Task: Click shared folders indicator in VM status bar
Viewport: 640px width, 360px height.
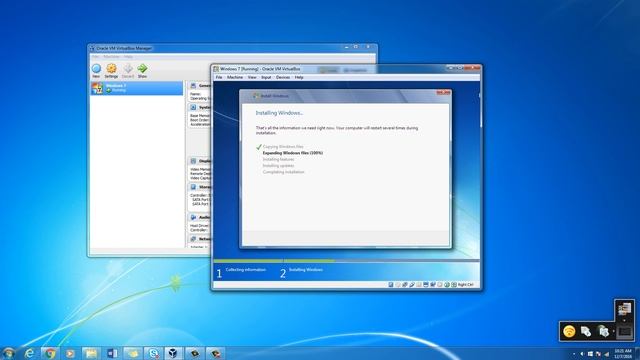Action: tap(419, 284)
